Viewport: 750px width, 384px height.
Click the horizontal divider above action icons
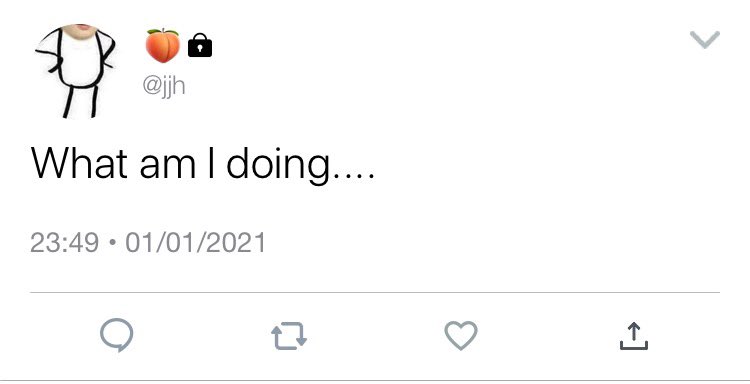(x=375, y=292)
